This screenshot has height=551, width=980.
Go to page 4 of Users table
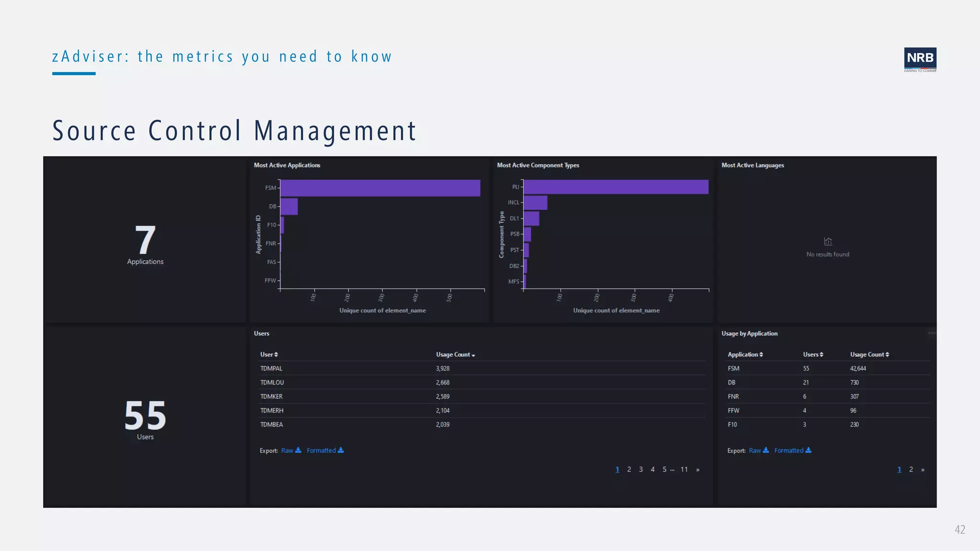click(652, 470)
